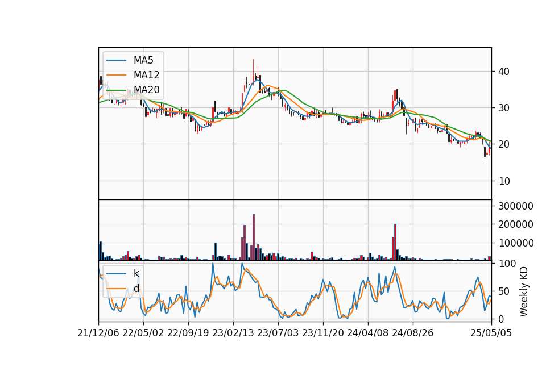The image size is (546, 392).
Task: Click the 24/08/26 date label
Action: [413, 333]
